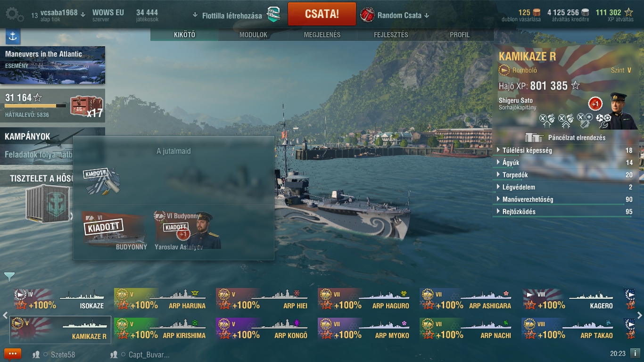The width and height of the screenshot is (644, 362).
Task: Expand the Túlélési képesség stat row
Action: click(566, 150)
